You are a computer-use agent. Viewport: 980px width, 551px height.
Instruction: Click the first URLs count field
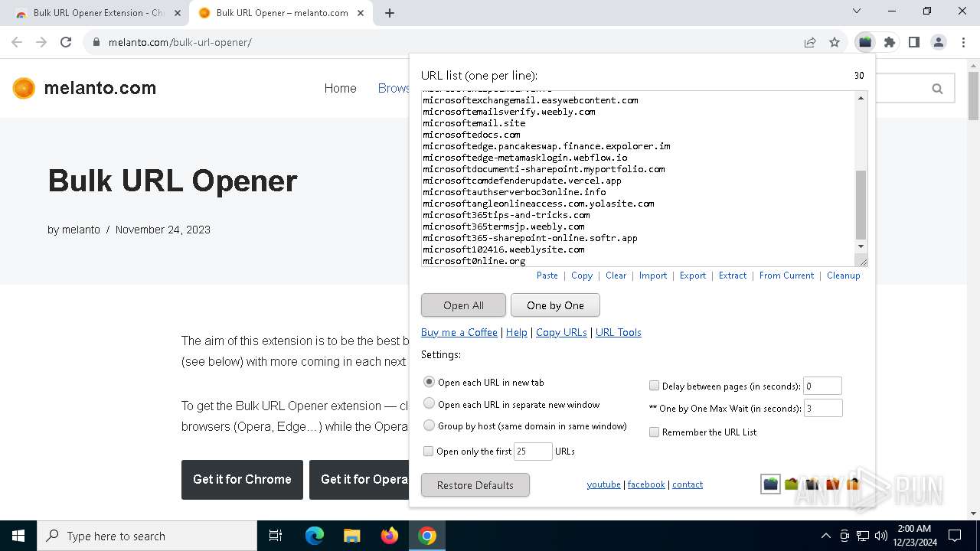(x=533, y=452)
